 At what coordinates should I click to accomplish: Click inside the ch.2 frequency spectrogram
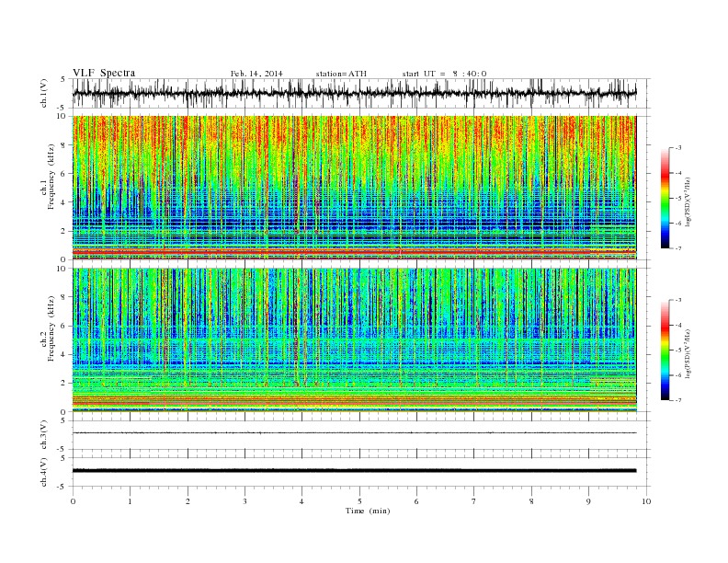tap(354, 340)
